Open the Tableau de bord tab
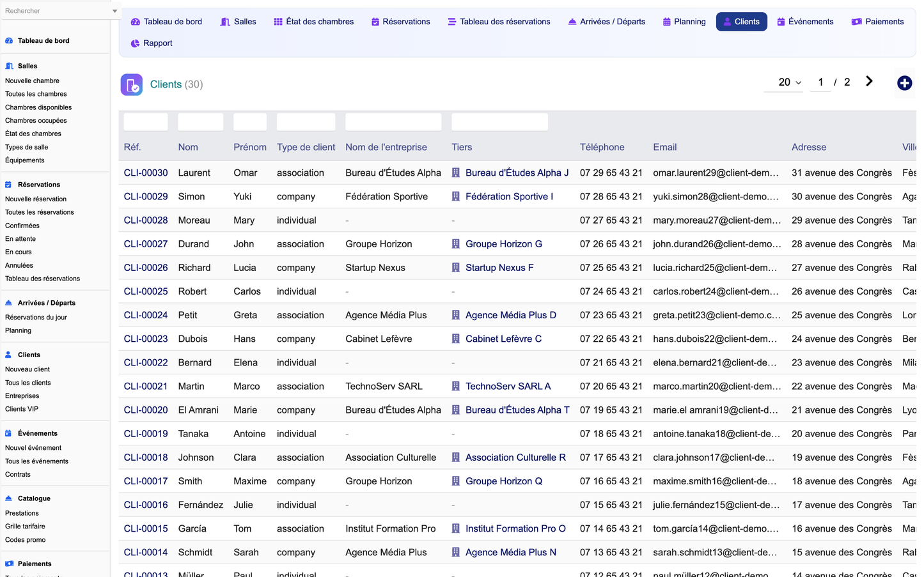924x577 pixels. pyautogui.click(x=166, y=22)
